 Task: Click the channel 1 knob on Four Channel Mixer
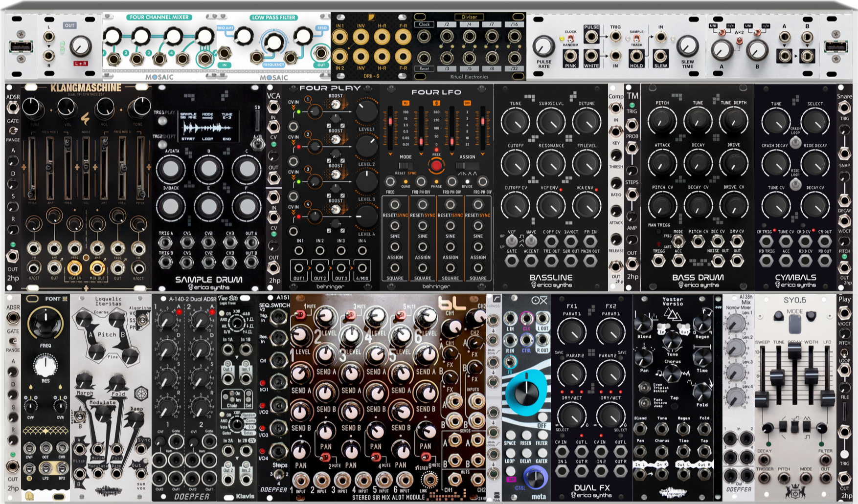point(112,36)
